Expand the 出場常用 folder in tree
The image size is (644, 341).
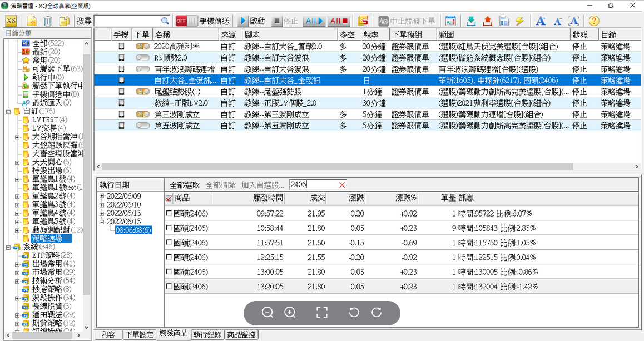coord(17,264)
